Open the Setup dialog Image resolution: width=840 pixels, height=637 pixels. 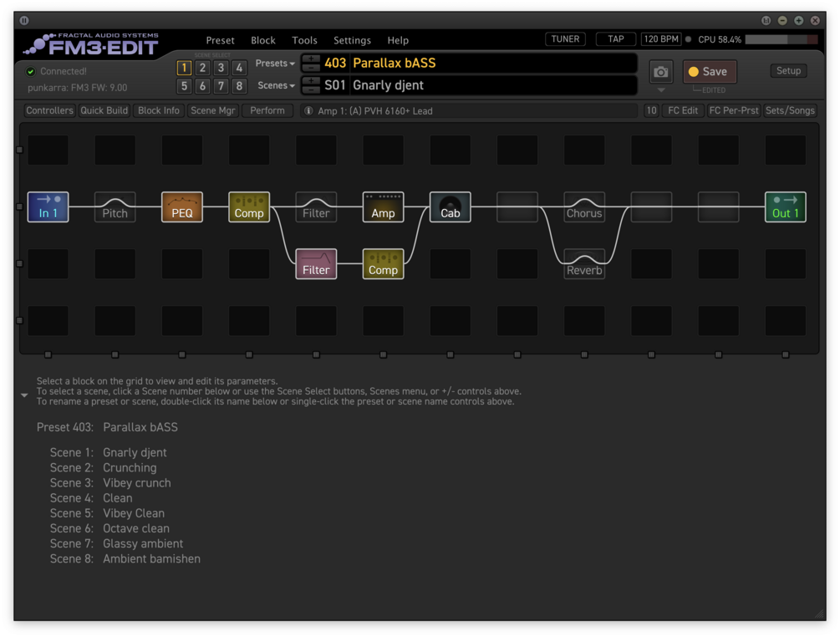[788, 71]
